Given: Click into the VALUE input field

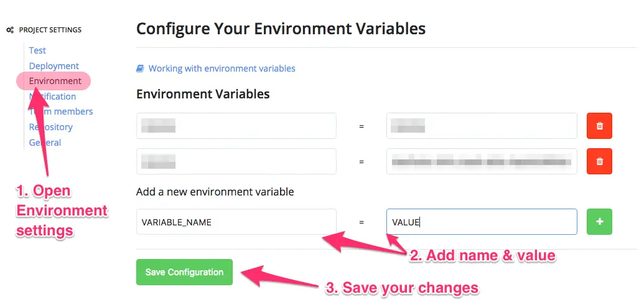Looking at the screenshot, I should click(x=482, y=222).
